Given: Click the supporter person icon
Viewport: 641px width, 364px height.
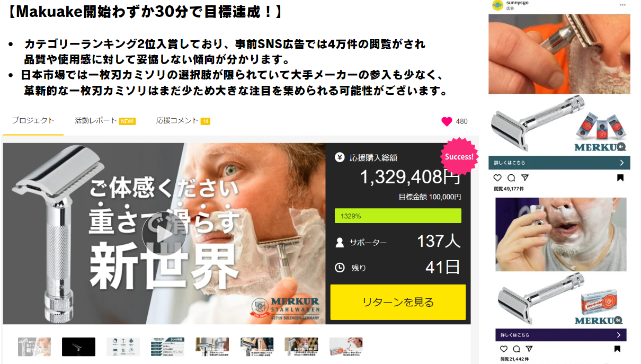Looking at the screenshot, I should [340, 243].
